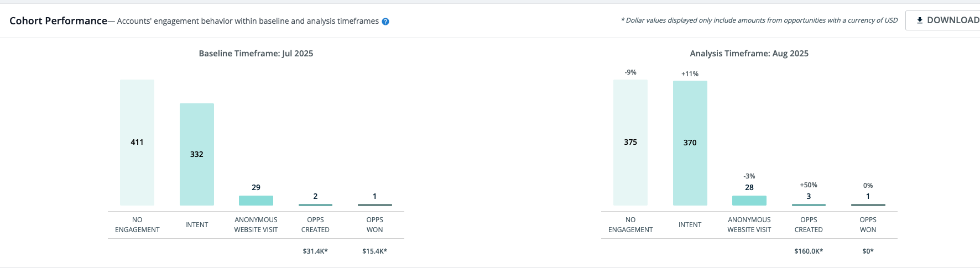Click the +11% change label above Intent

[690, 73]
